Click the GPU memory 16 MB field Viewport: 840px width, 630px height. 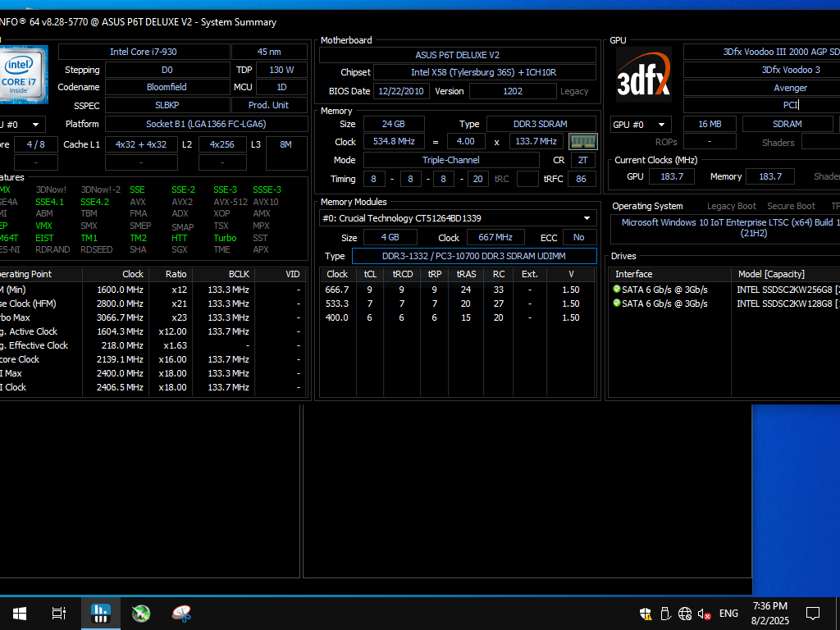point(710,124)
